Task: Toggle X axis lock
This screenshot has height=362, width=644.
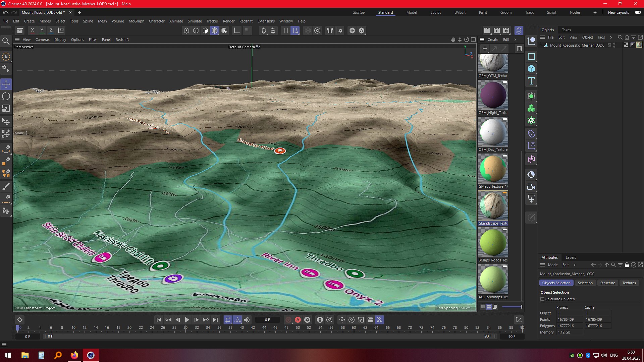Action: click(32, 30)
